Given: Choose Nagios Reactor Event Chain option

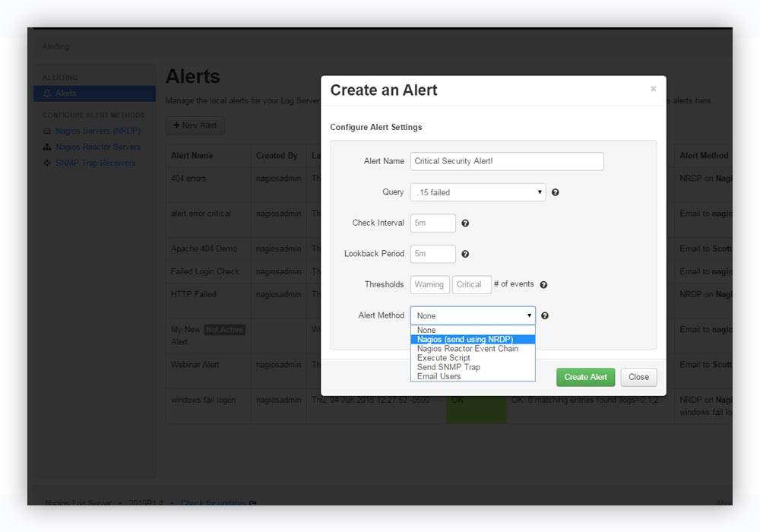Looking at the screenshot, I should [x=473, y=348].
